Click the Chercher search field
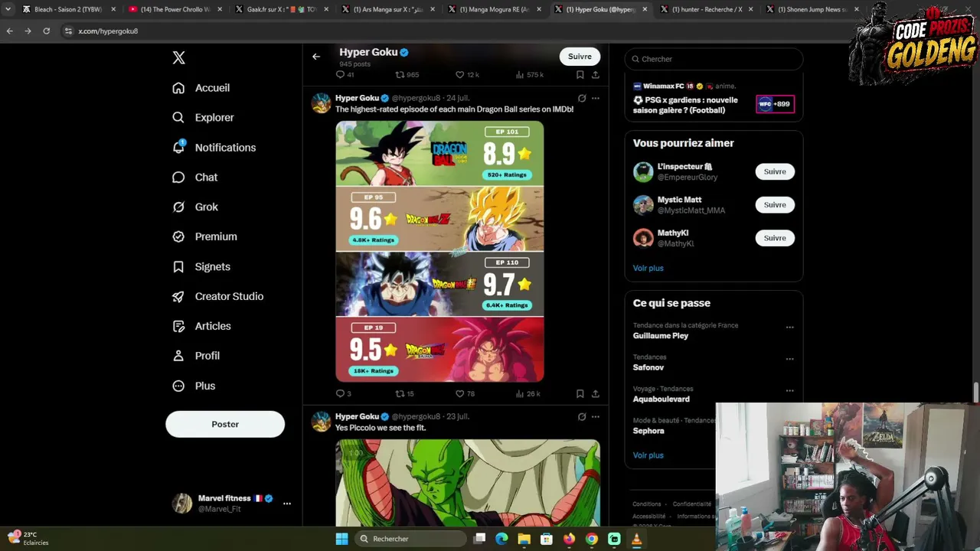Image resolution: width=980 pixels, height=551 pixels. pos(714,59)
